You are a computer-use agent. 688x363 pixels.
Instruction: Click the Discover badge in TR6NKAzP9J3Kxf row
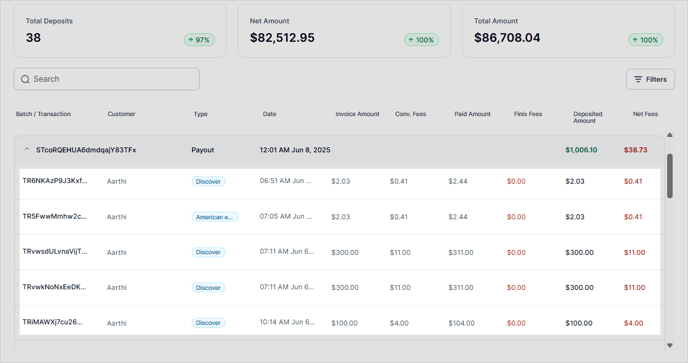[208, 181]
